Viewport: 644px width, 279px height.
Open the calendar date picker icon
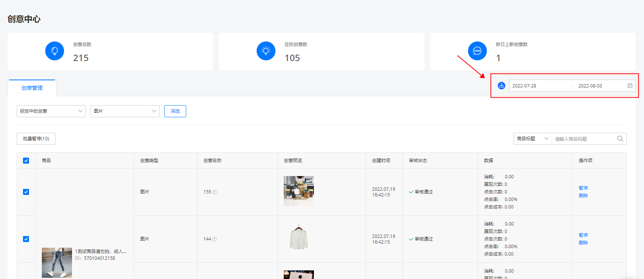[x=630, y=86]
